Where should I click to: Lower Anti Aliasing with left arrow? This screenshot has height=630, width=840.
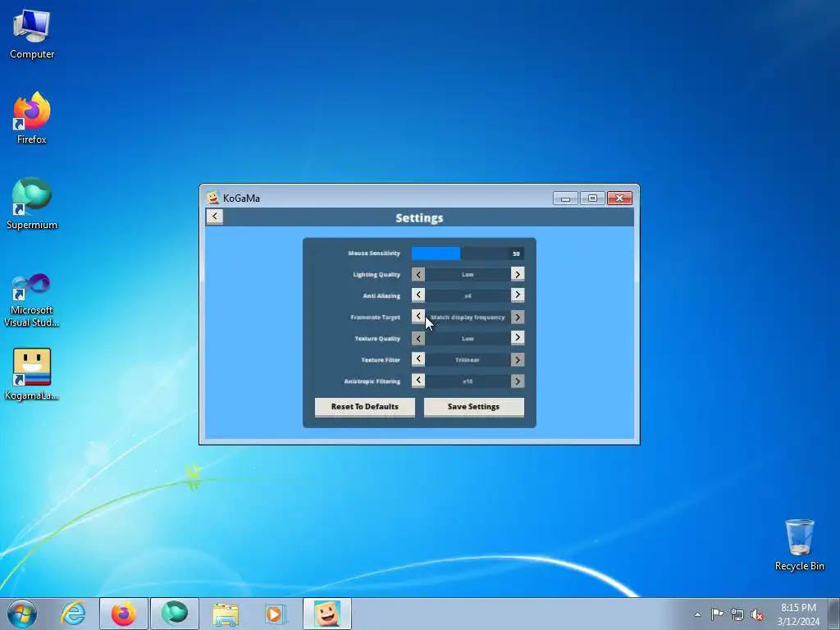tap(418, 295)
